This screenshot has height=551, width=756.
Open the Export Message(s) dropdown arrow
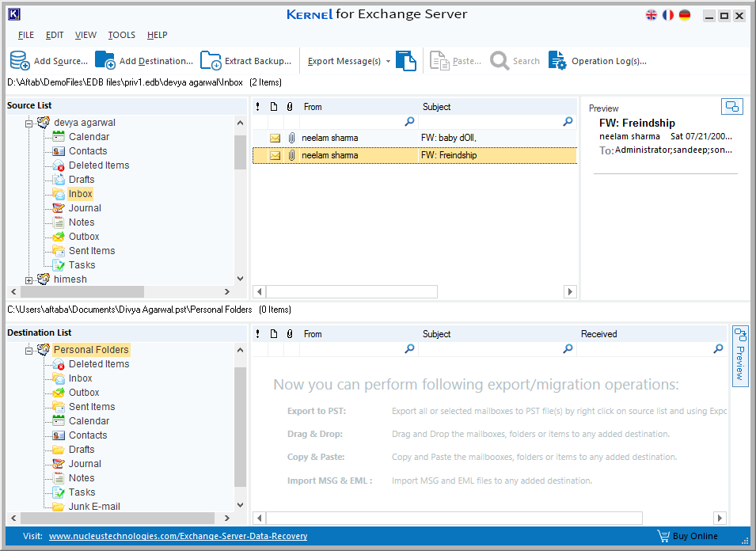point(388,61)
